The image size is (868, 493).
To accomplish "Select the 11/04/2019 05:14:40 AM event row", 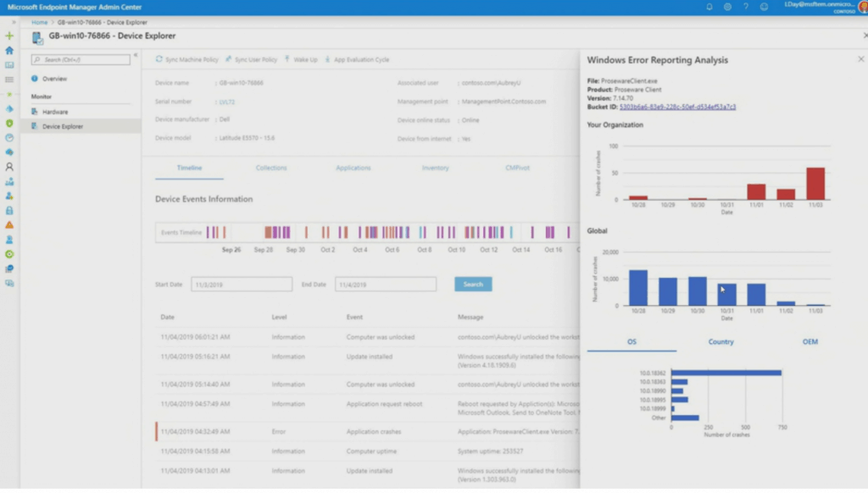I will (x=368, y=385).
